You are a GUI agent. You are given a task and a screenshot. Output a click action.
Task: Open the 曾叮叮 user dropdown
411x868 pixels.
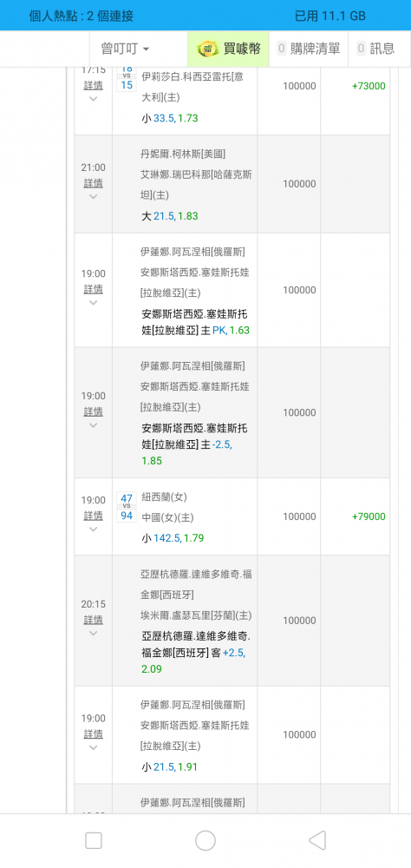tap(125, 49)
